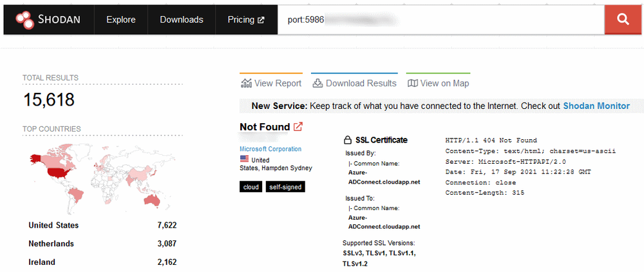Click the SSL Certificate padlock icon
The height and width of the screenshot is (272, 644).
point(348,140)
